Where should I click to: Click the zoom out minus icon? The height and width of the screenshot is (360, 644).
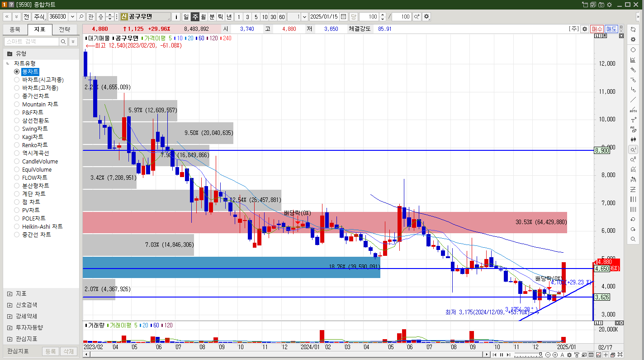click(x=548, y=355)
